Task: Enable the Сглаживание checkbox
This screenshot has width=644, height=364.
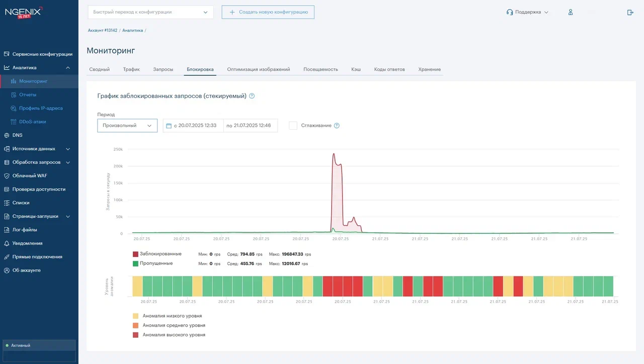Action: 293,126
